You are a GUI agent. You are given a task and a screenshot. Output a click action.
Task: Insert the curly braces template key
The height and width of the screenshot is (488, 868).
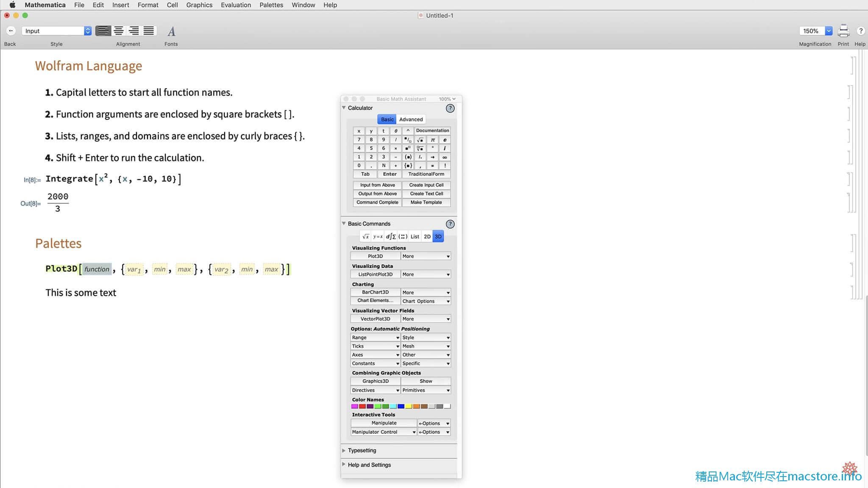click(x=408, y=166)
